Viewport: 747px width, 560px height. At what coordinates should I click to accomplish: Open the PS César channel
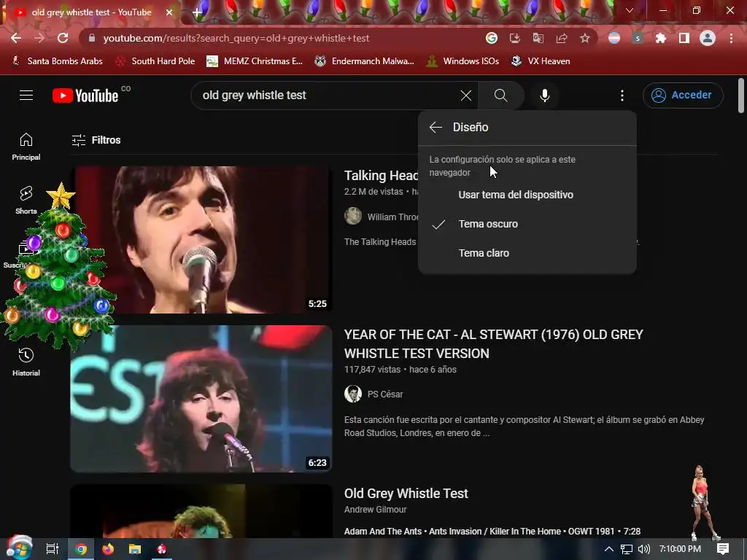pyautogui.click(x=385, y=394)
